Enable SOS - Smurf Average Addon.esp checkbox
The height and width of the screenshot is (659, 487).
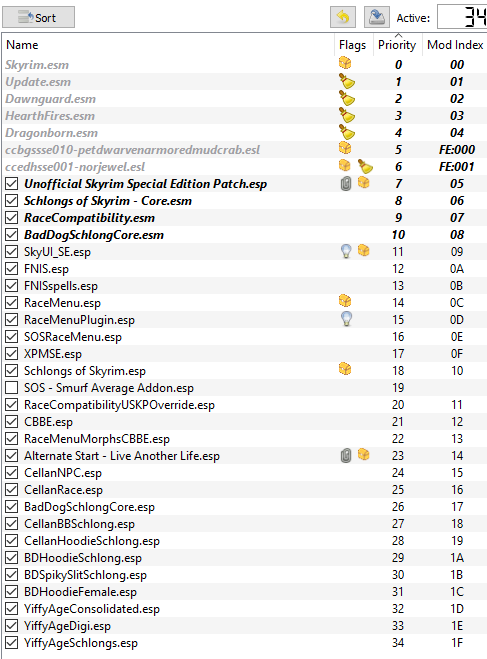pos(12,387)
